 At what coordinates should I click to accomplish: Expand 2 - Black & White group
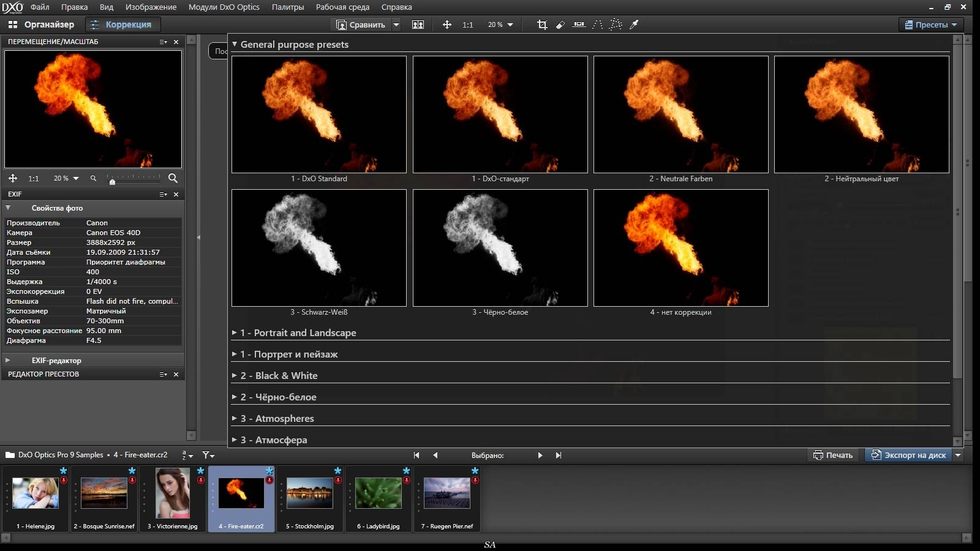click(x=235, y=375)
